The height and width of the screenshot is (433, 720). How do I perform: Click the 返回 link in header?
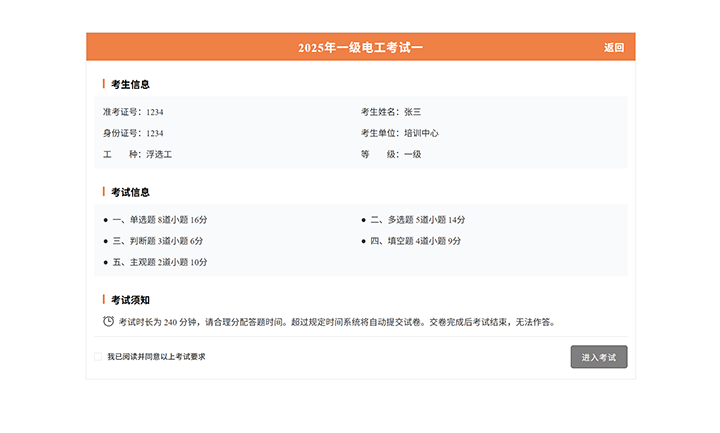pyautogui.click(x=613, y=48)
